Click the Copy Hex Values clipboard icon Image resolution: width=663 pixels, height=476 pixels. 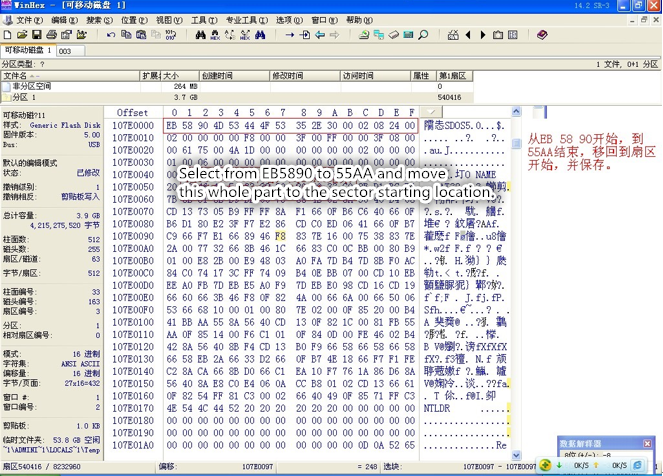[x=141, y=35]
